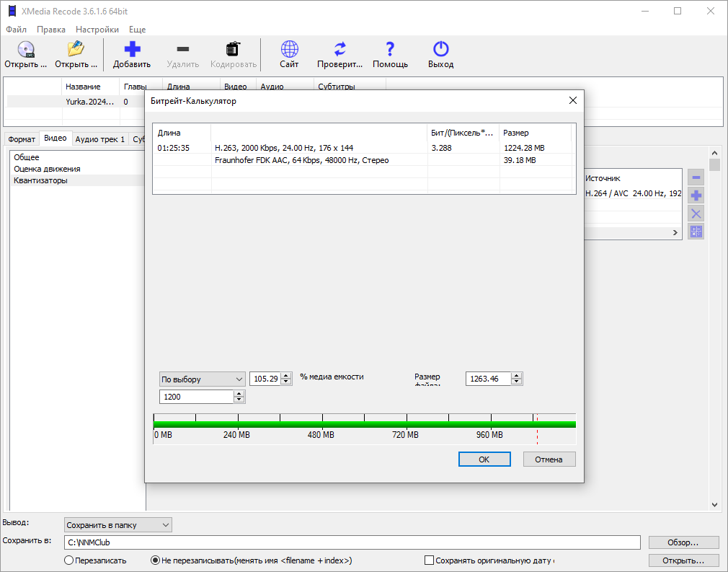This screenshot has height=572, width=728.
Task: Click the Бит/(Пиксель*... column header
Action: 463,133
